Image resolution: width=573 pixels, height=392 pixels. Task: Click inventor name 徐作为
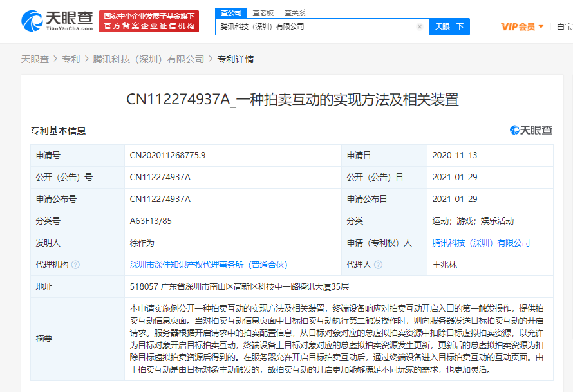[x=142, y=243]
